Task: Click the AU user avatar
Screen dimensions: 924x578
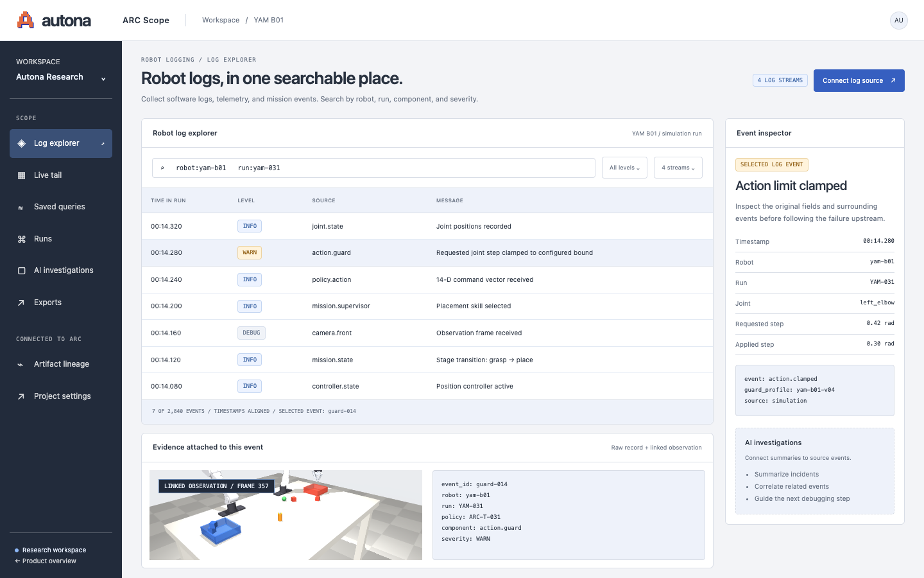Action: tap(899, 21)
